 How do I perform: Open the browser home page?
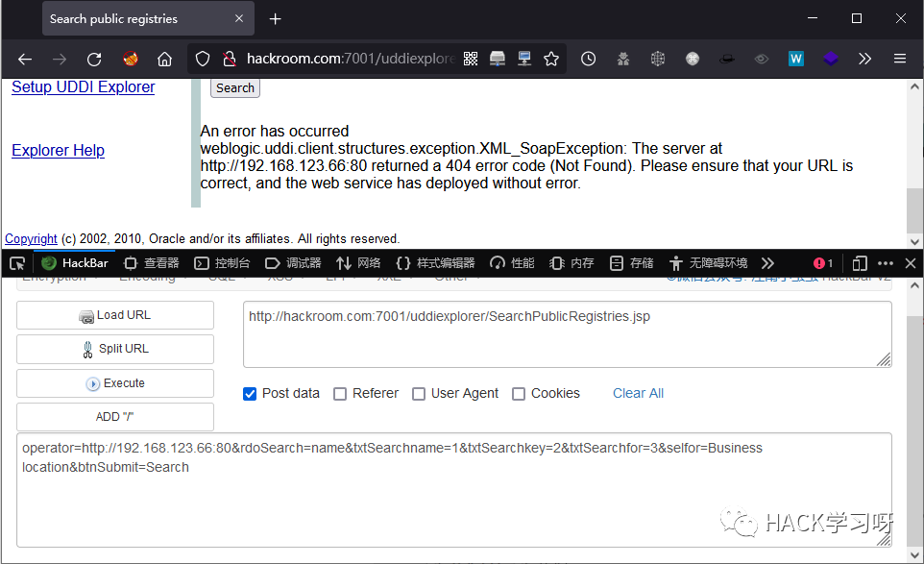coord(164,59)
